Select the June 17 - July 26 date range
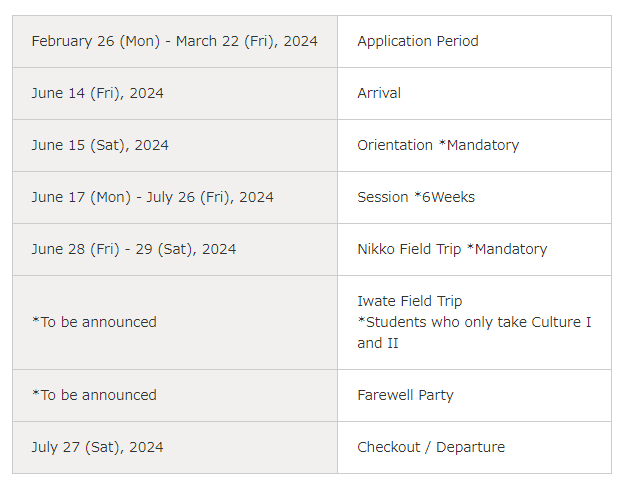620x484 pixels. (152, 197)
